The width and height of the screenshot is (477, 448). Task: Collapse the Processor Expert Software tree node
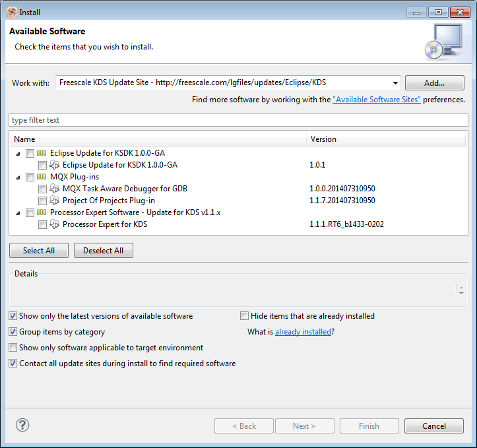pos(18,213)
